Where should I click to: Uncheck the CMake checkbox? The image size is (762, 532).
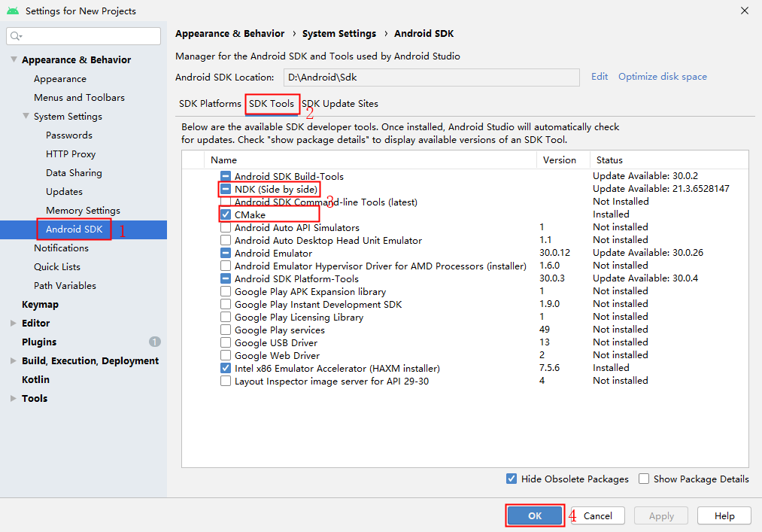(x=226, y=214)
